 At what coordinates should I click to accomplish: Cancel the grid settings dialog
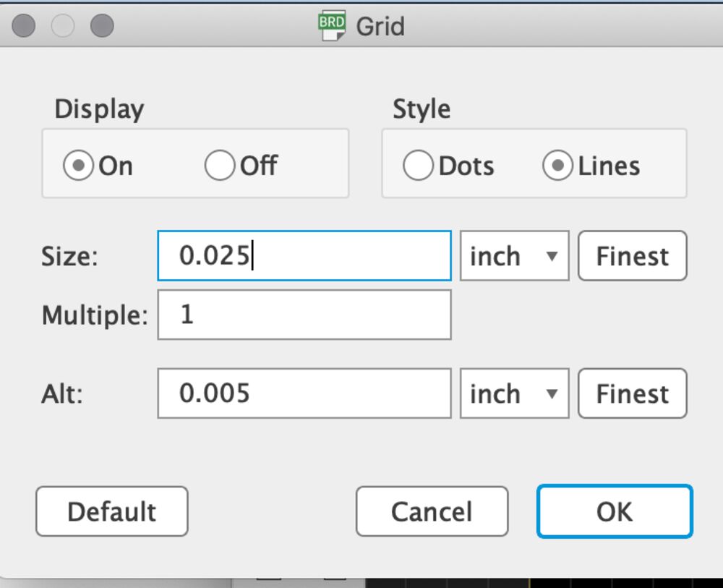coord(432,511)
